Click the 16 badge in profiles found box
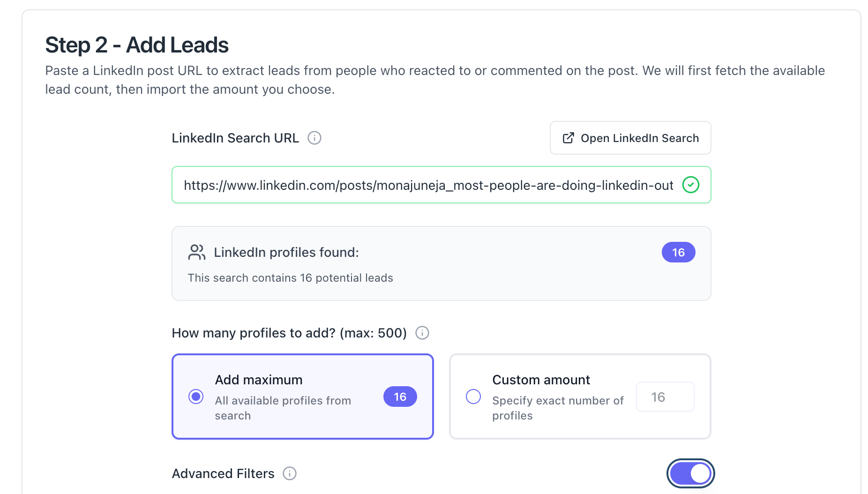Image resolution: width=868 pixels, height=494 pixels. pyautogui.click(x=678, y=252)
